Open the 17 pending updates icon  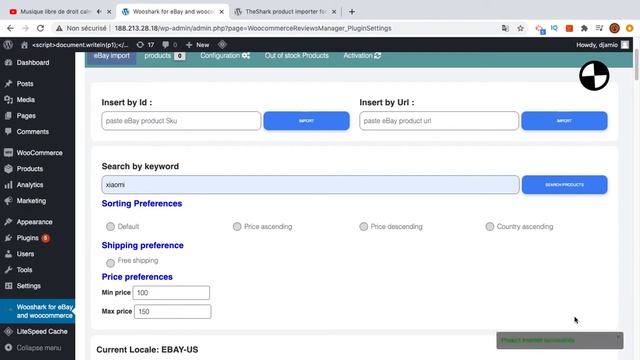click(x=145, y=45)
